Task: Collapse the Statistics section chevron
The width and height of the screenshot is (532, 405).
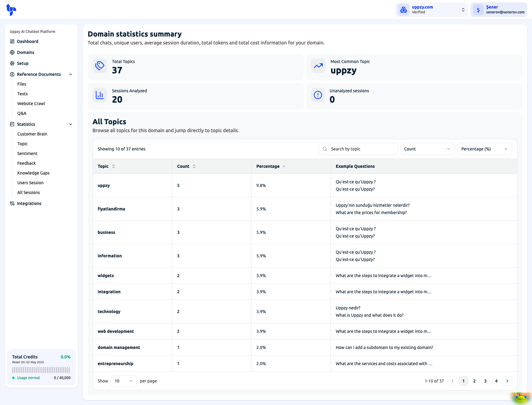Action: (71, 124)
